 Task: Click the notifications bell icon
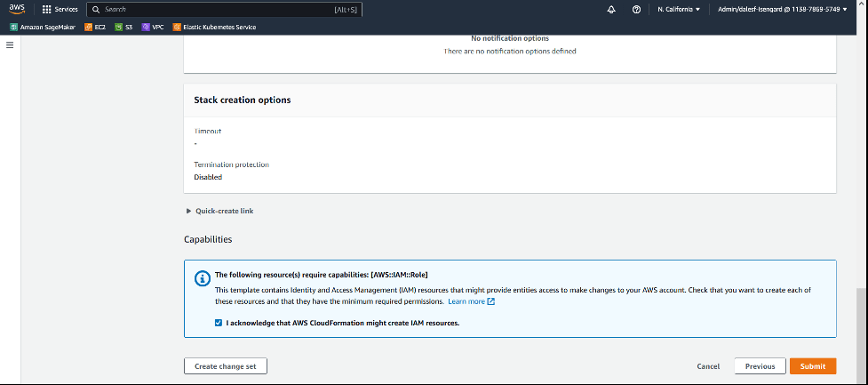(x=611, y=9)
